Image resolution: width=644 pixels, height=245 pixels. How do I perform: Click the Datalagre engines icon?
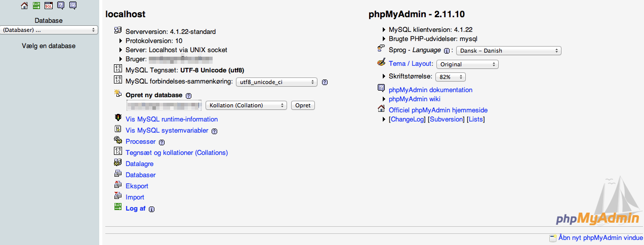(118, 162)
